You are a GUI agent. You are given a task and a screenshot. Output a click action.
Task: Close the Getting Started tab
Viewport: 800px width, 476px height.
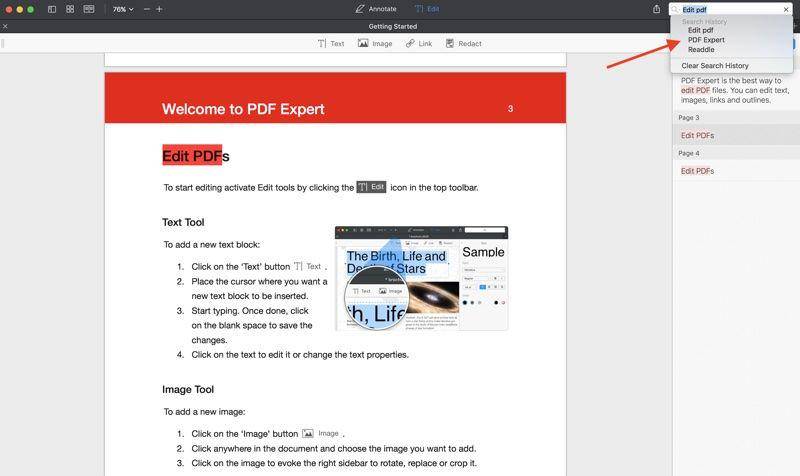click(5, 26)
